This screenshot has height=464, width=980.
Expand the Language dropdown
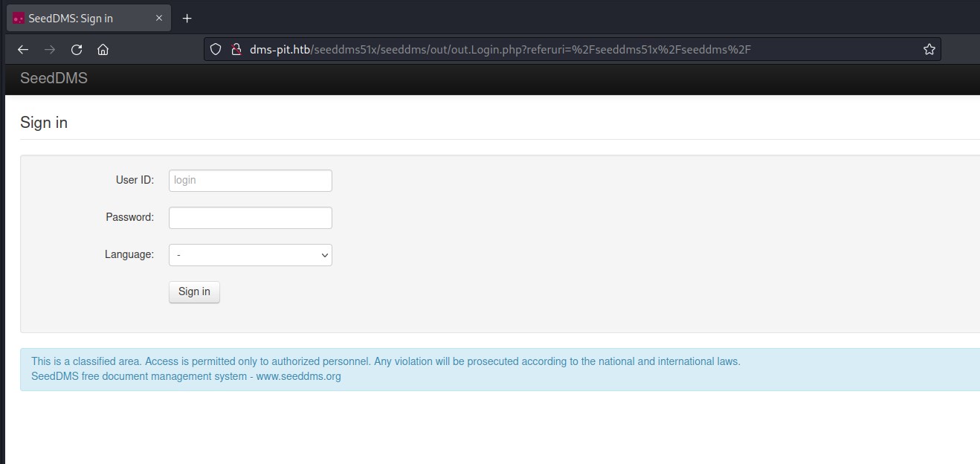tap(250, 255)
